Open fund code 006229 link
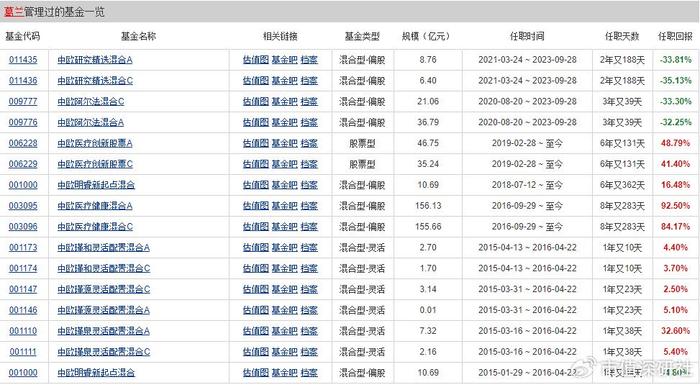The height and width of the screenshot is (385, 700). [23, 164]
